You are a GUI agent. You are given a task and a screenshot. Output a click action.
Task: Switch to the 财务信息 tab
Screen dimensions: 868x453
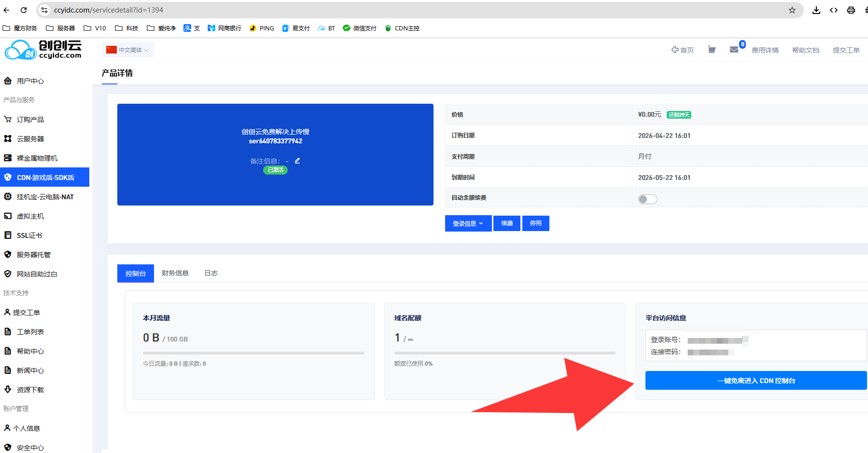[175, 273]
